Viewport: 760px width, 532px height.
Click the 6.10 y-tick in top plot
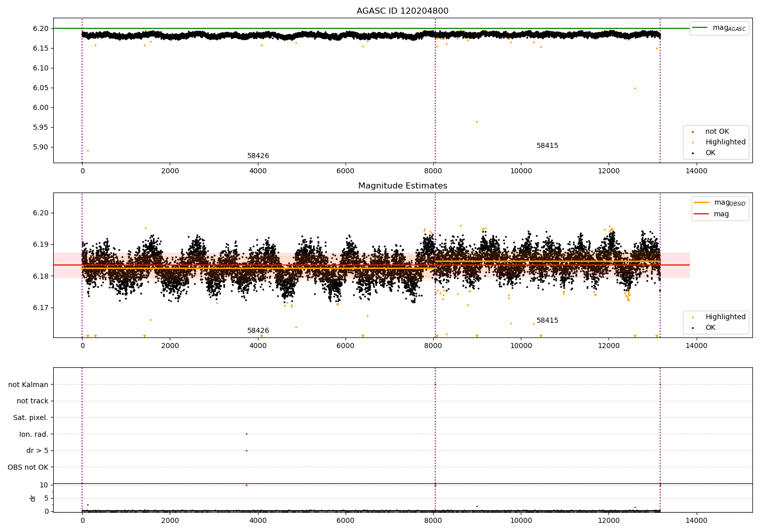point(41,68)
